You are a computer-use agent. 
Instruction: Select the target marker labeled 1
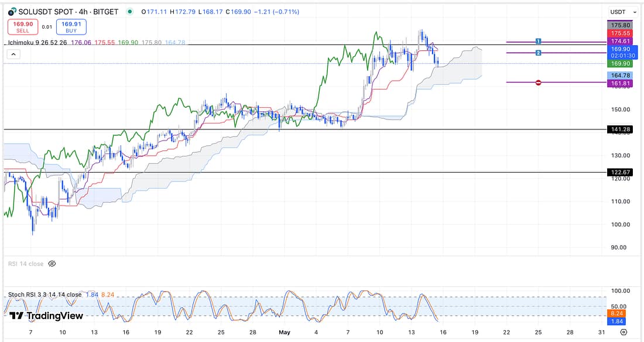tap(538, 41)
